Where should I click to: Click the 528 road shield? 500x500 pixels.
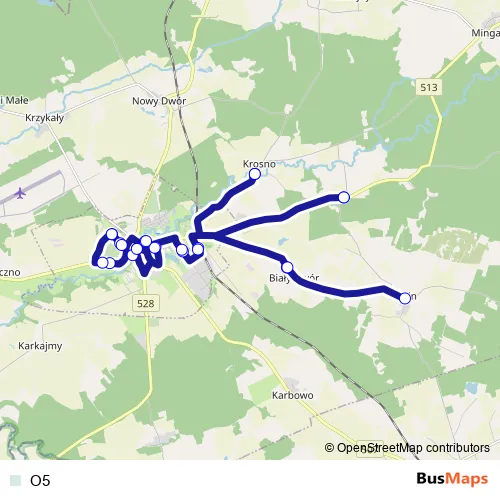tap(146, 303)
